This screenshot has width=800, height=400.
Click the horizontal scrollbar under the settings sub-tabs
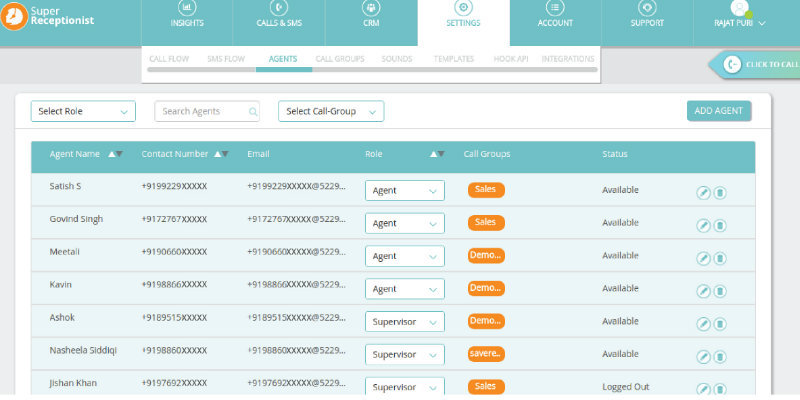point(372,70)
